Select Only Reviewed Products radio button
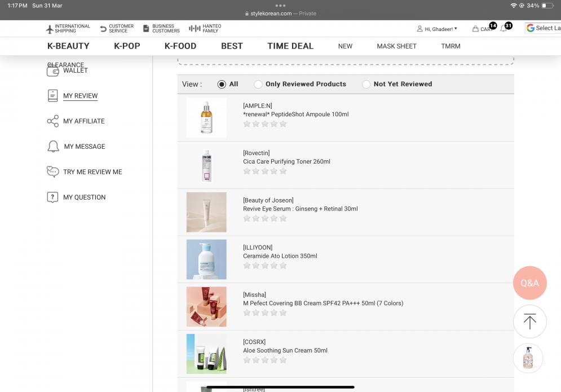 (x=258, y=84)
